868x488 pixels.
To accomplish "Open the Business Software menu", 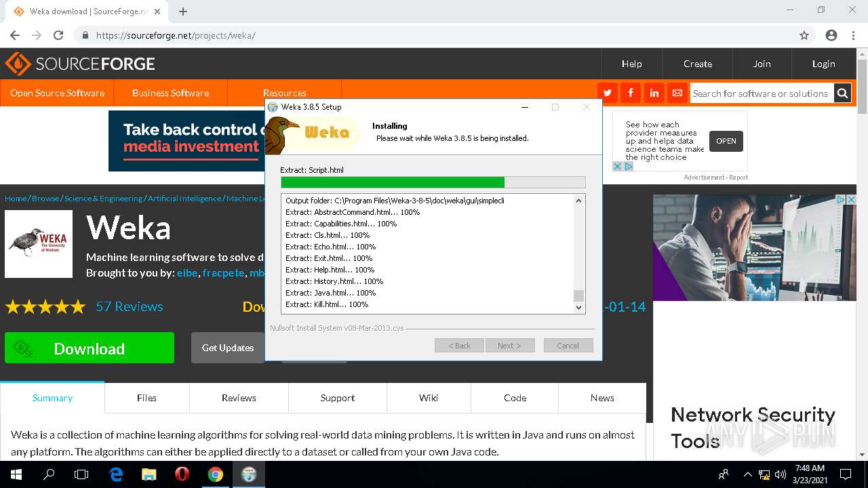I will (170, 93).
